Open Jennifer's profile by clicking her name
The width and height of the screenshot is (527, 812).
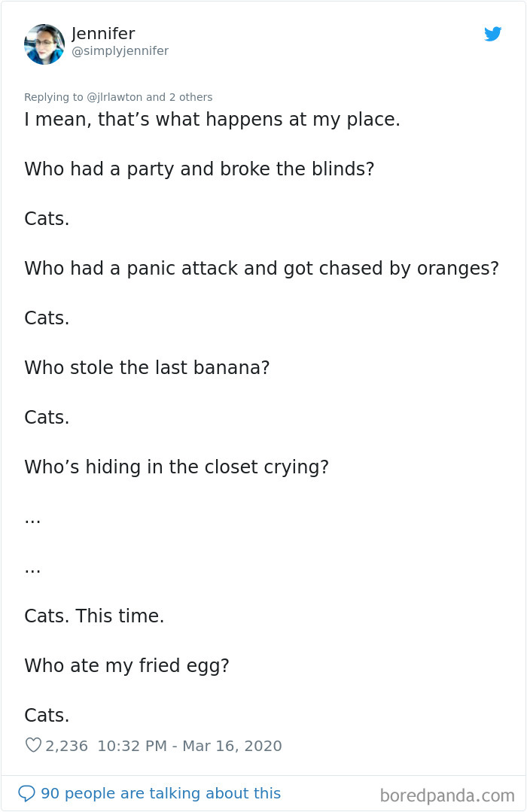point(103,33)
